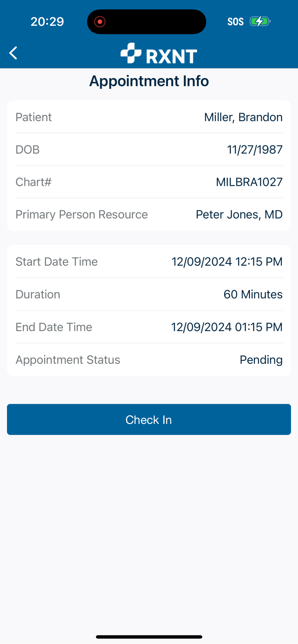
Task: Tap the back arrow icon
Action: (x=13, y=53)
